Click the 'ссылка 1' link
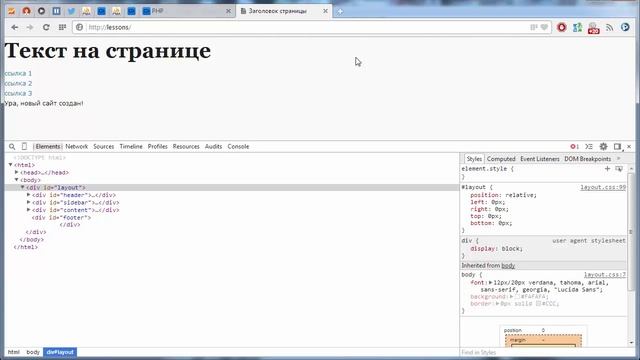Image resolution: width=640 pixels, height=360 pixels. [x=18, y=73]
